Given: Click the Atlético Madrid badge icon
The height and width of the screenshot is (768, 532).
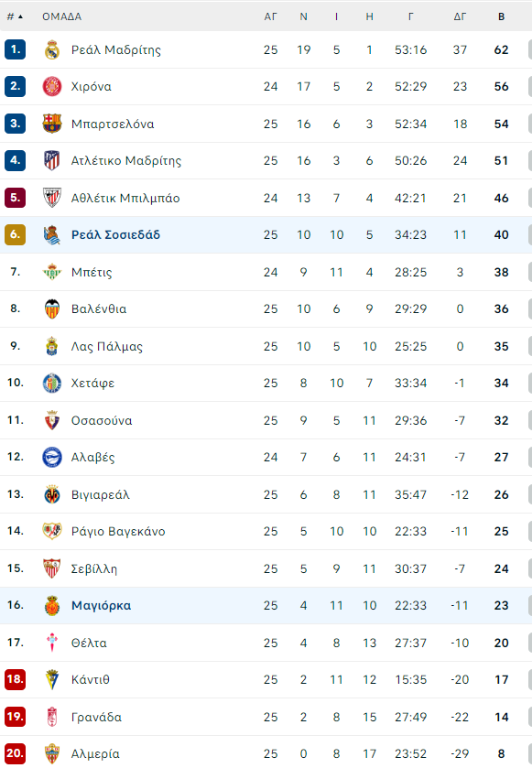Looking at the screenshot, I should point(52,161).
